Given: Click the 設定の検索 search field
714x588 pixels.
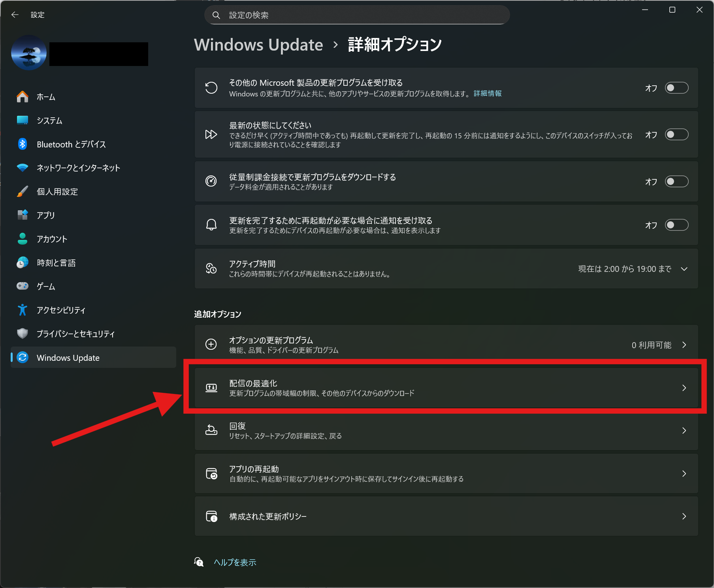Looking at the screenshot, I should tap(357, 15).
